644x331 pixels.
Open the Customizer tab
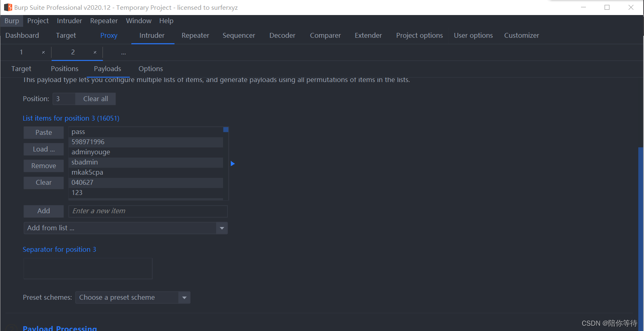522,35
